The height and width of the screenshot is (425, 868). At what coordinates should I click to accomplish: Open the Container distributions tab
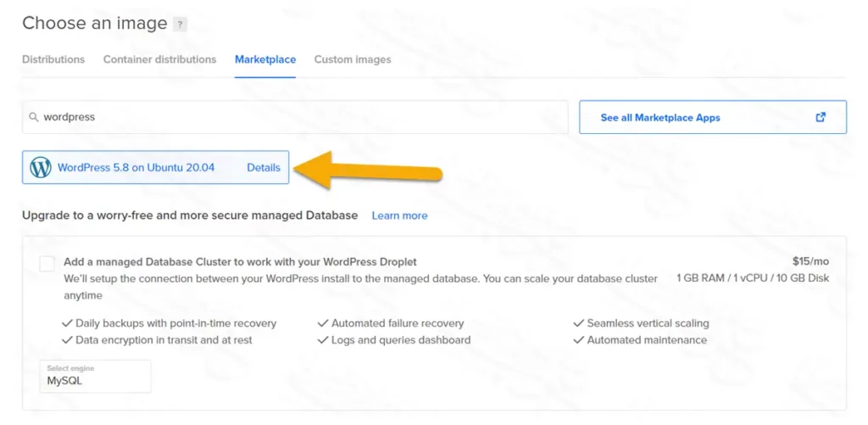click(159, 59)
